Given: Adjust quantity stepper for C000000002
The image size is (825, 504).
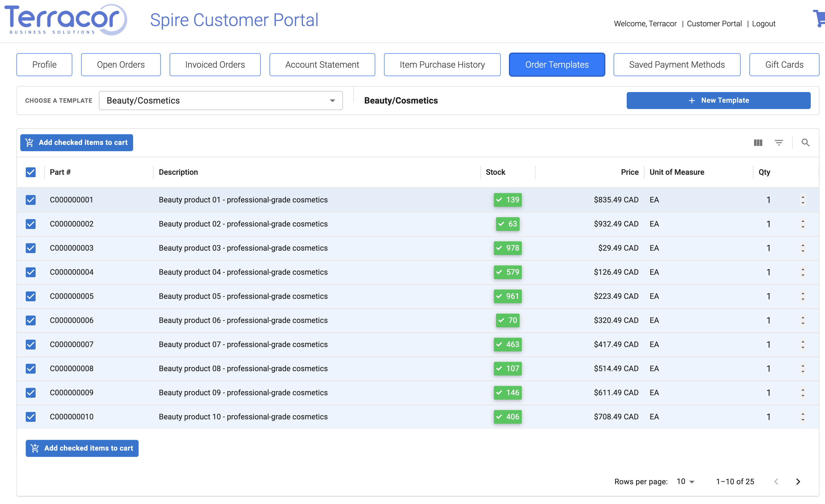Looking at the screenshot, I should (x=803, y=224).
